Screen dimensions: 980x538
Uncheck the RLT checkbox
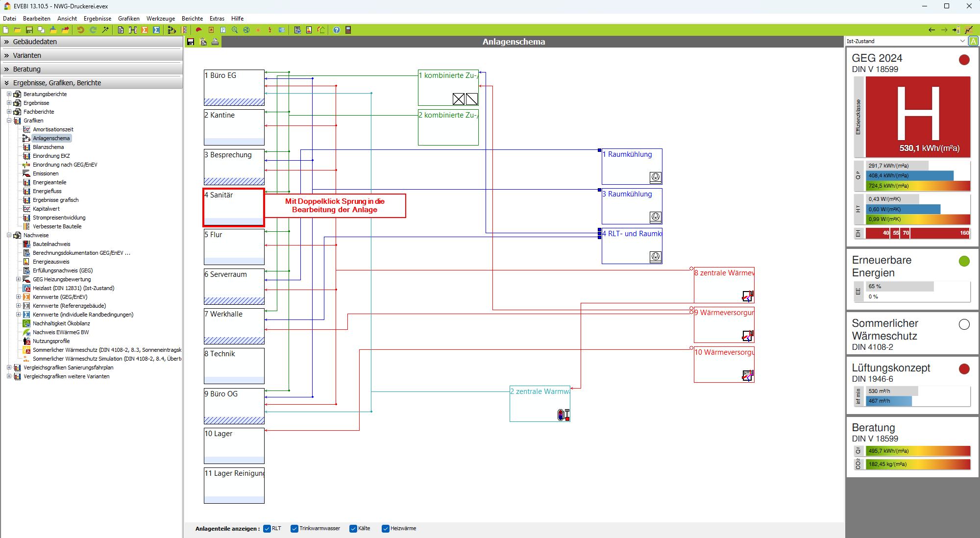tap(267, 528)
